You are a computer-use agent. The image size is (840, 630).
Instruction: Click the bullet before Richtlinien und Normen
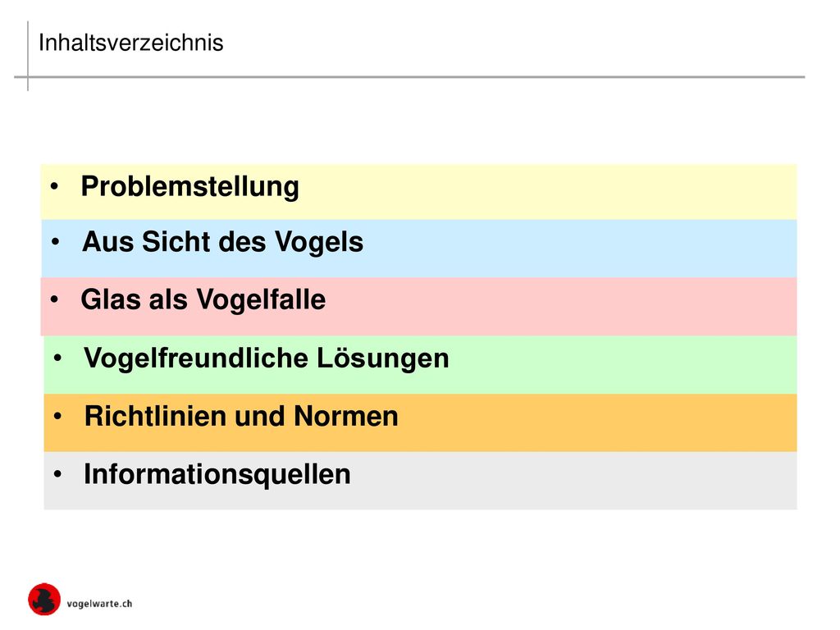58,416
